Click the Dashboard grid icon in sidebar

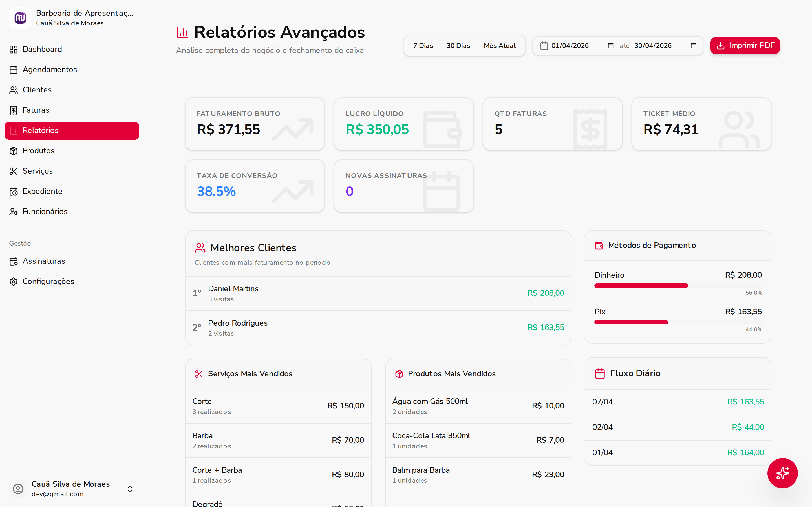click(x=14, y=50)
